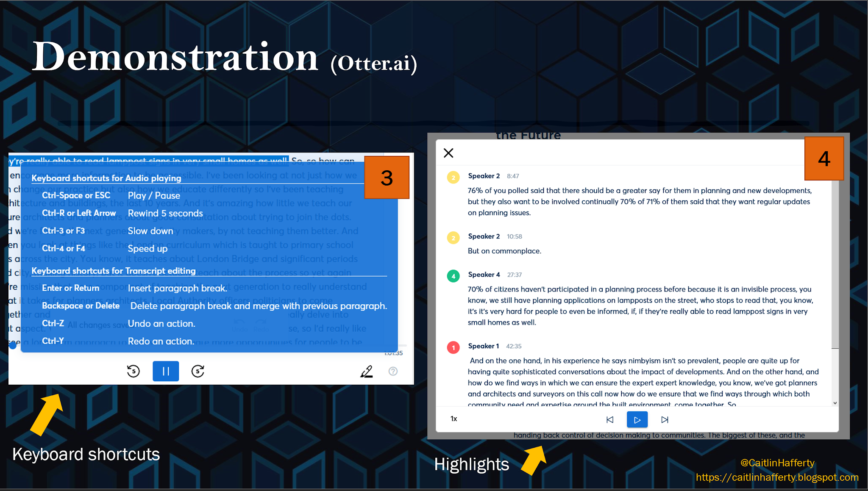Click the blue audio progress bar
868x491 pixels.
click(170, 345)
